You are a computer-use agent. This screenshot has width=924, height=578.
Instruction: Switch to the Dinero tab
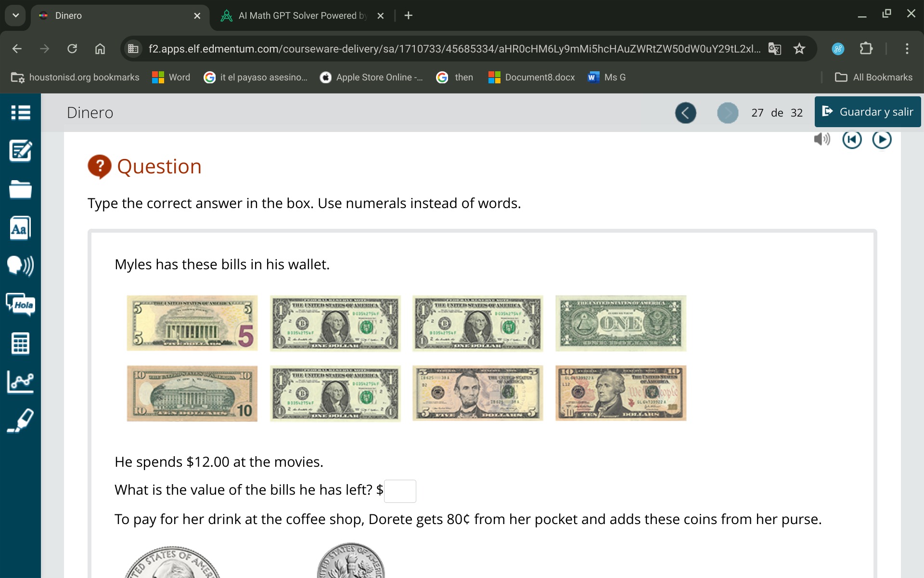[120, 15]
